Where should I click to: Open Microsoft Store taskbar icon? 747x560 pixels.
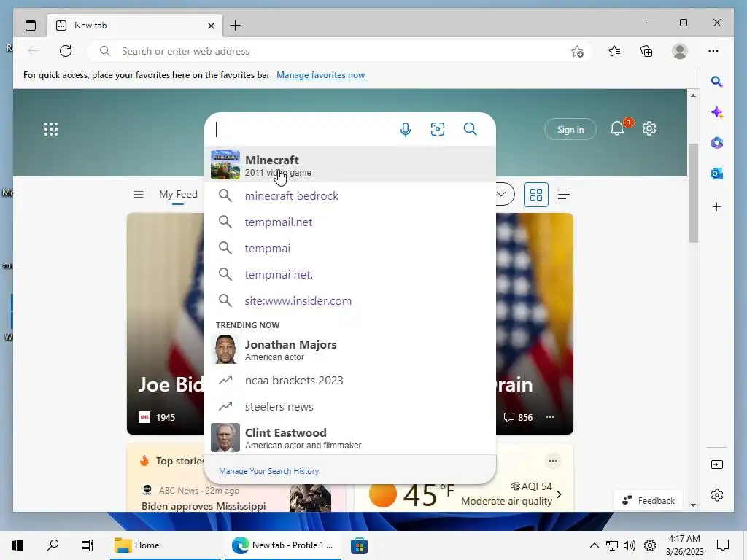(359, 545)
